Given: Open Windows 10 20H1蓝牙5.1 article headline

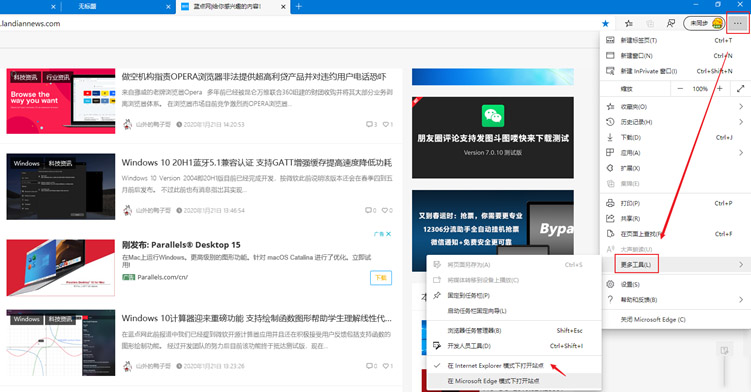Looking at the screenshot, I should (257, 162).
